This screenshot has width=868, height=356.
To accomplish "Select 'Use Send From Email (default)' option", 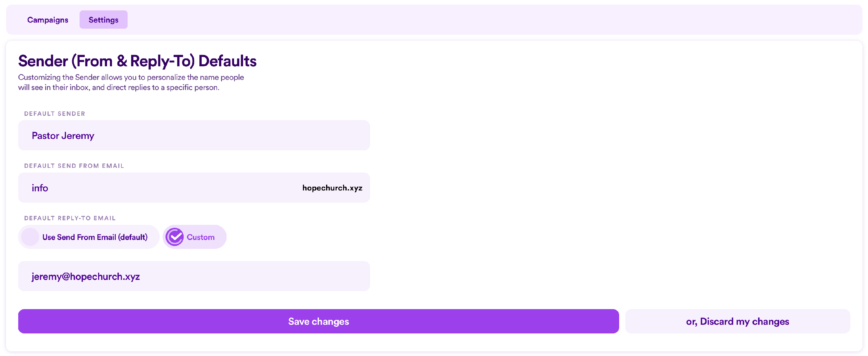I will point(88,237).
